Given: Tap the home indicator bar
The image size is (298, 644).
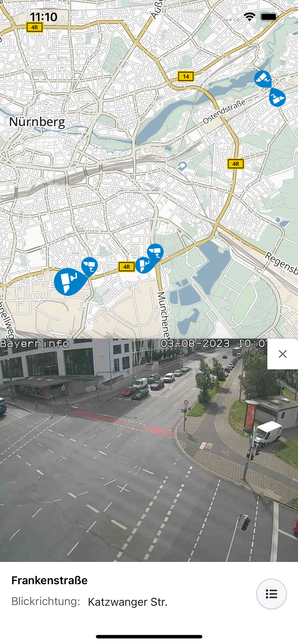Looking at the screenshot, I should [x=149, y=637].
